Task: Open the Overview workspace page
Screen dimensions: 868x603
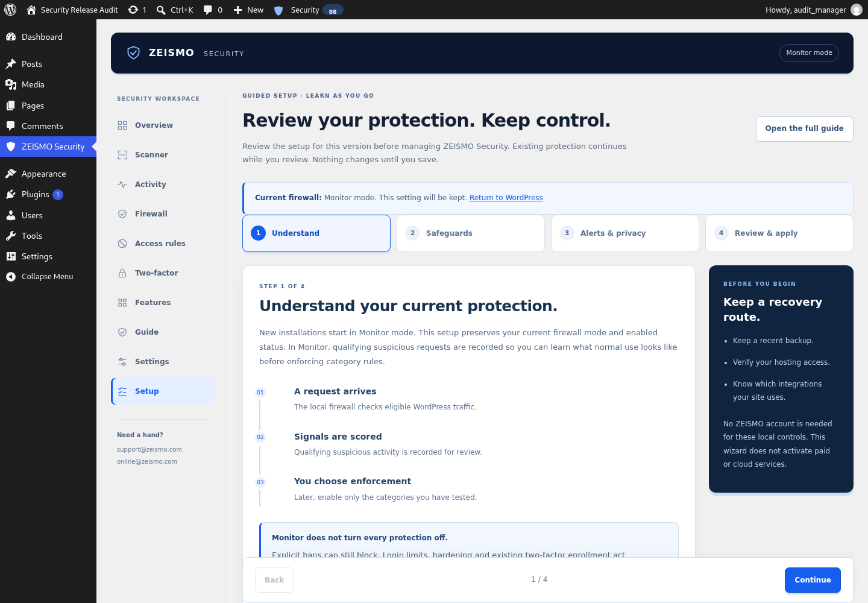Action: coord(163,125)
